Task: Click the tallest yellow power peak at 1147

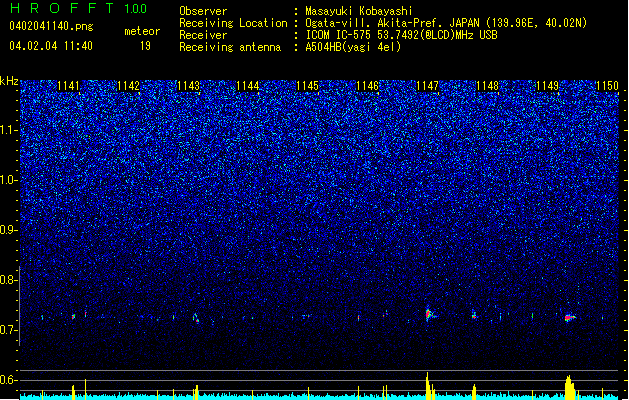Action: [428, 385]
